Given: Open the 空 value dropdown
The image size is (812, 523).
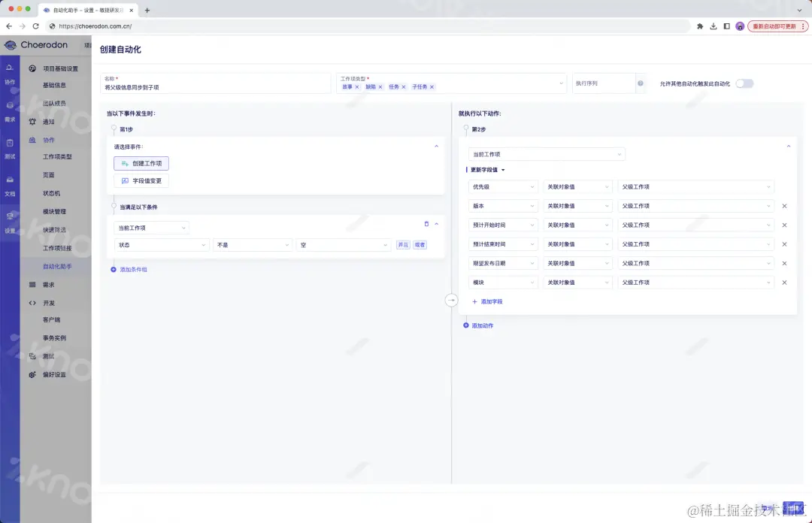Looking at the screenshot, I should 344,245.
